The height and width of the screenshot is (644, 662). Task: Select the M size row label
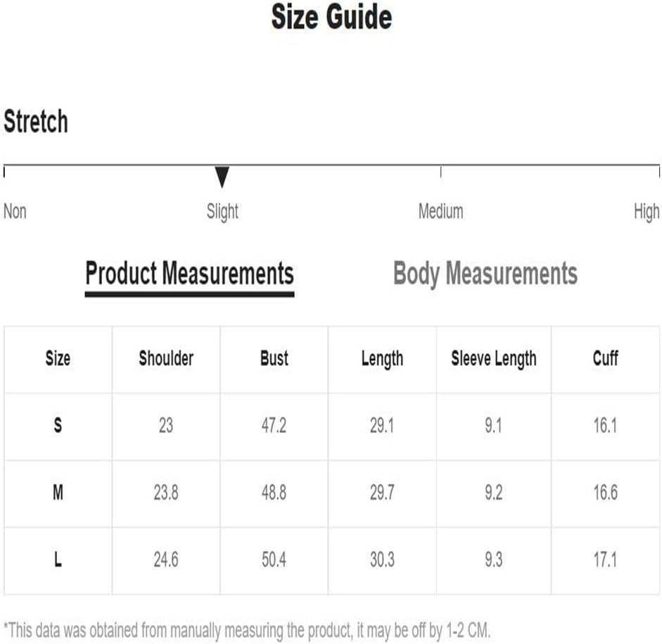pyautogui.click(x=58, y=493)
